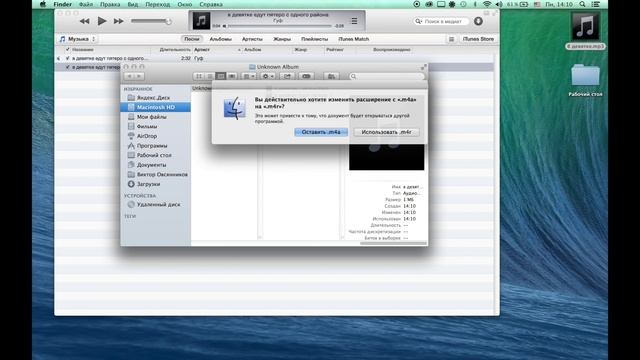Uncheck the first song row checkbox

67,58
